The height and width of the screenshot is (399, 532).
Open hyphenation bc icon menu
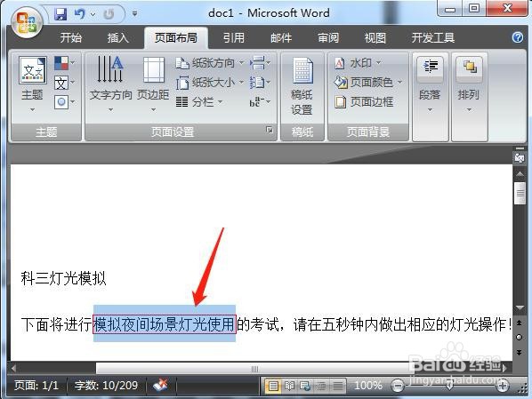[x=260, y=101]
